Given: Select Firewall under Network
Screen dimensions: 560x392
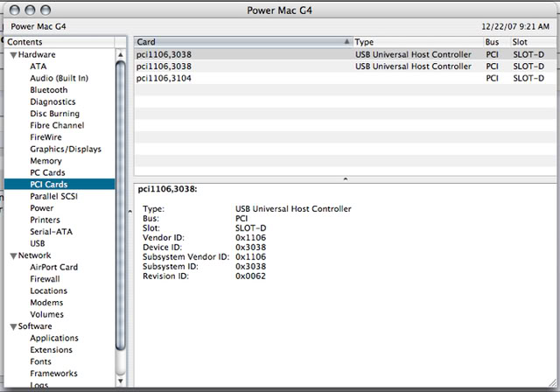Looking at the screenshot, I should (x=45, y=279).
